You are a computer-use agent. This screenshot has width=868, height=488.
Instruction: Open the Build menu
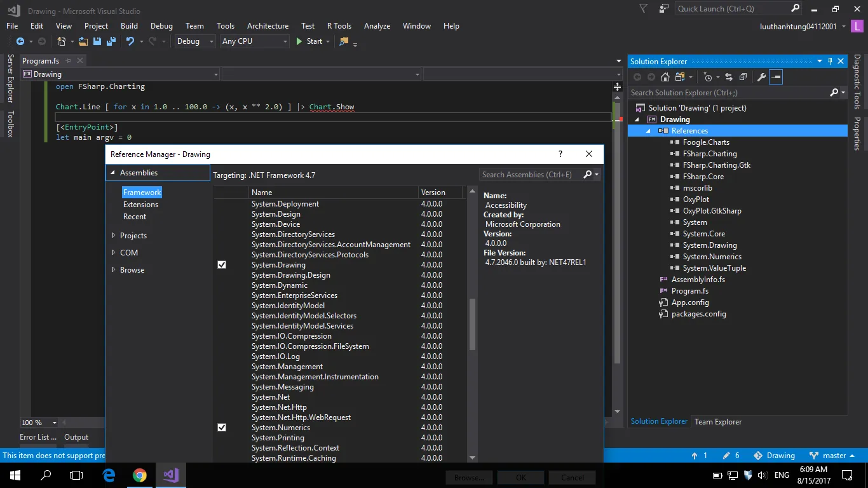[129, 26]
